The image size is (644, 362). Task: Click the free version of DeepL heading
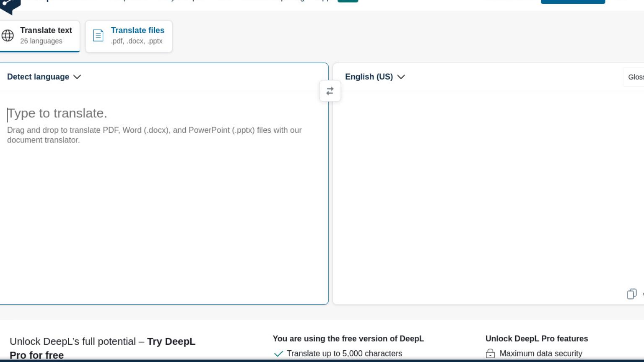348,339
